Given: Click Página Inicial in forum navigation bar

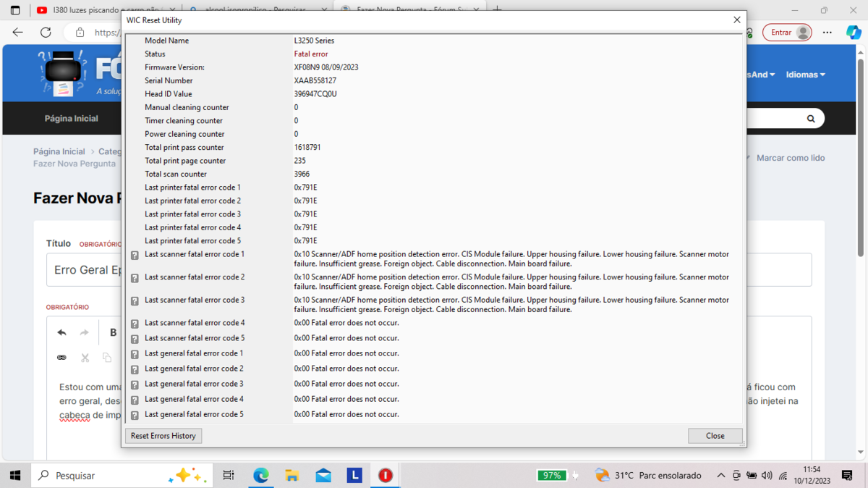Looking at the screenshot, I should pyautogui.click(x=72, y=119).
